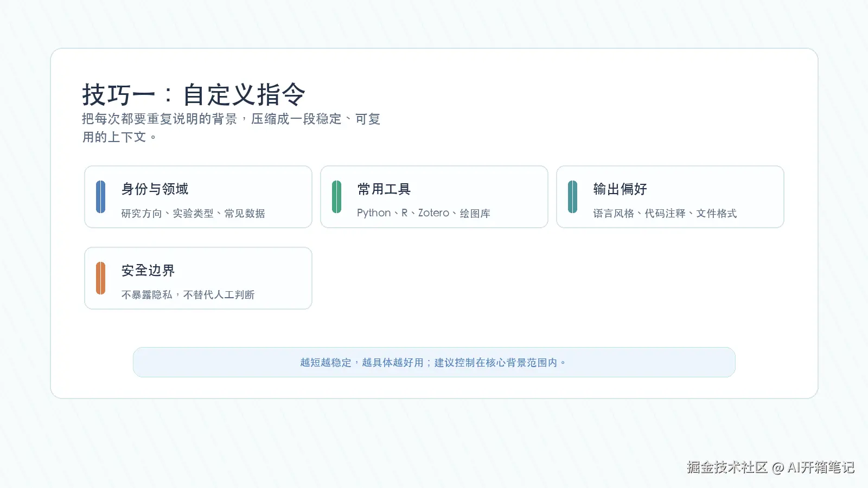Click the text 不暴露隐私，不替代人工判断
868x488 pixels.
[188, 294]
